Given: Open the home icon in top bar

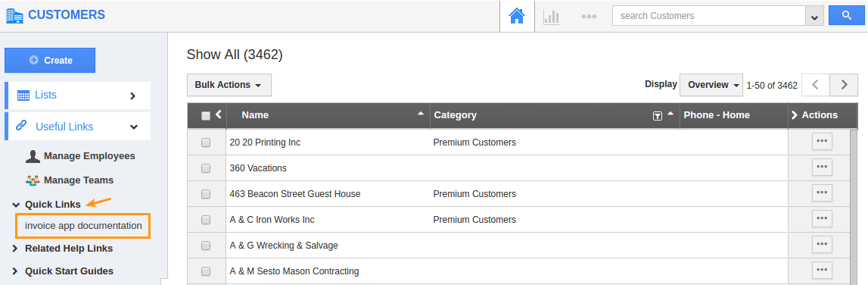Looking at the screenshot, I should pos(516,16).
